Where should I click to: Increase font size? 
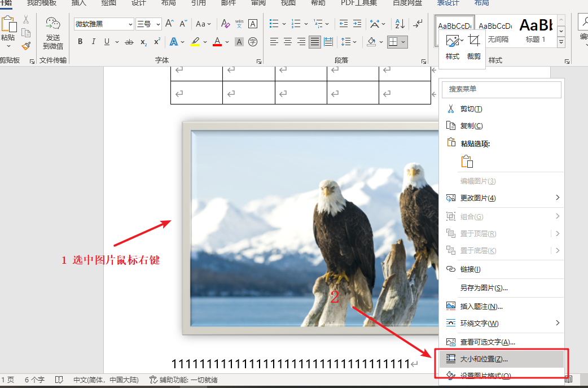(169, 24)
